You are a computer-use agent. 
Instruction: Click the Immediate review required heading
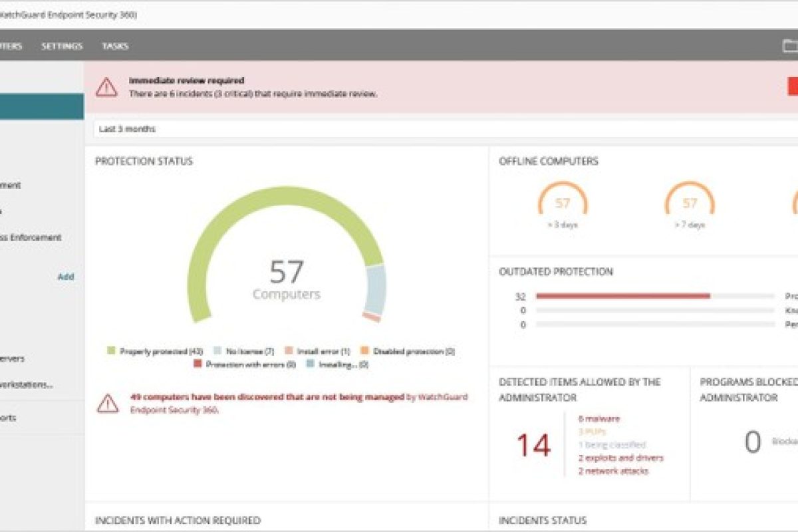click(186, 80)
